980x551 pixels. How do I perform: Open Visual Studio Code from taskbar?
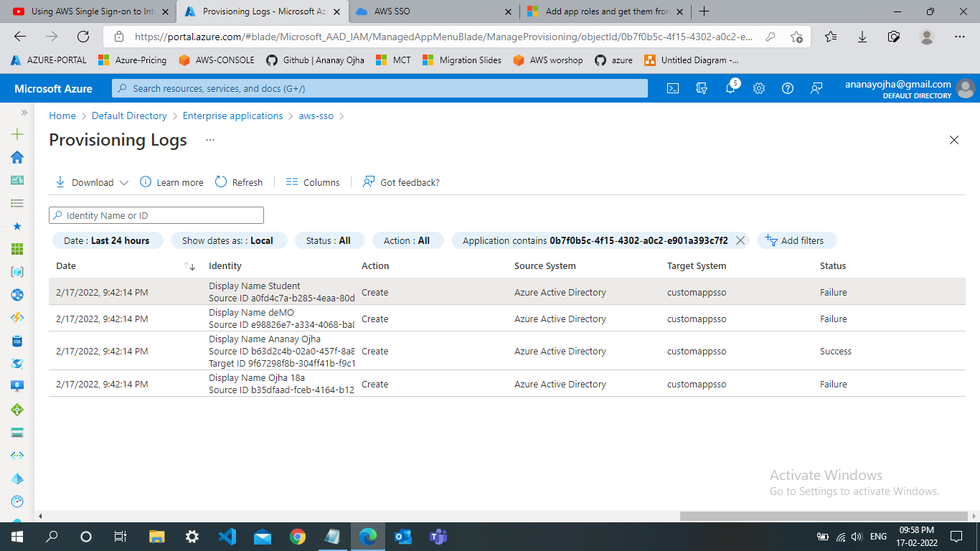pos(227,536)
